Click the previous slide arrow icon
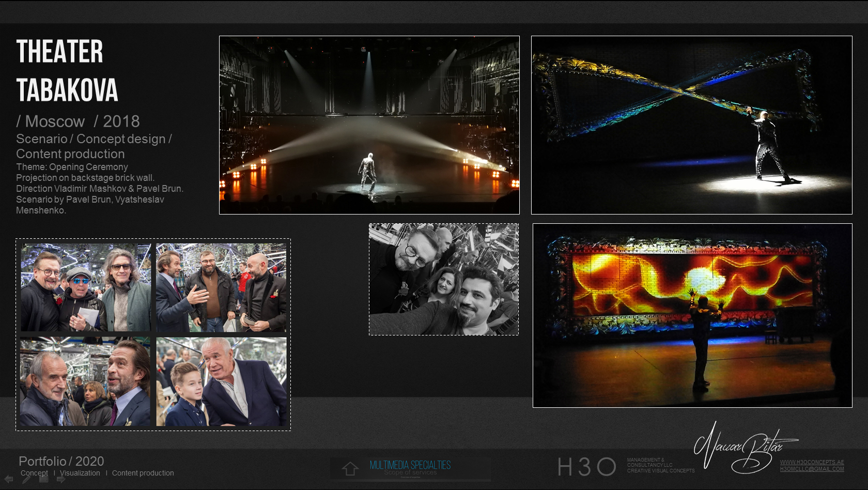Image resolution: width=868 pixels, height=490 pixels. [x=9, y=479]
